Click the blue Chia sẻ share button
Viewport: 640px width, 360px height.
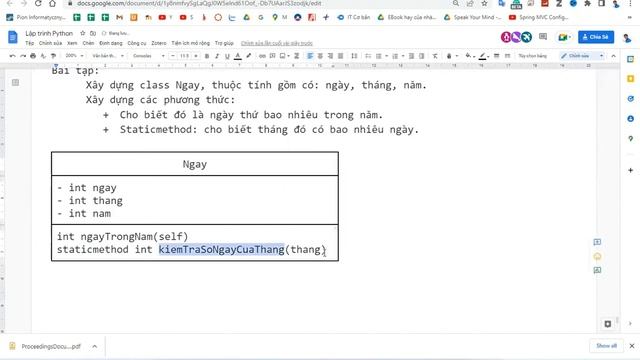pyautogui.click(x=596, y=37)
